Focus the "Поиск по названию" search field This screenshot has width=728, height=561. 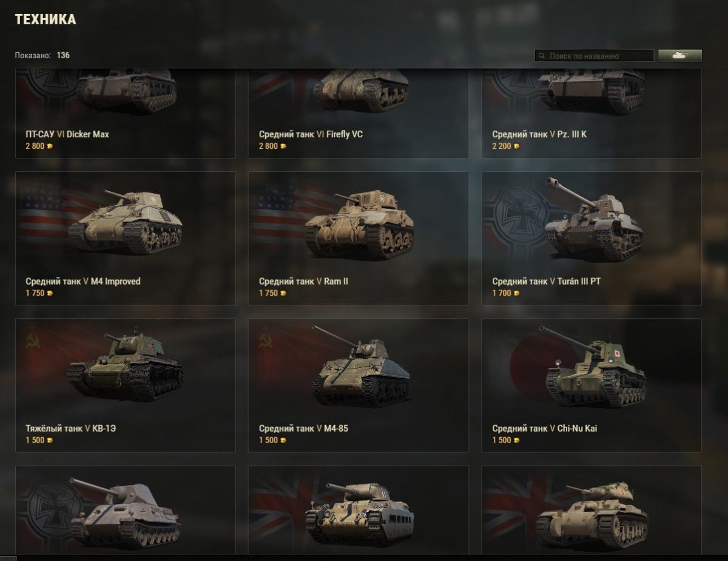[x=594, y=56]
